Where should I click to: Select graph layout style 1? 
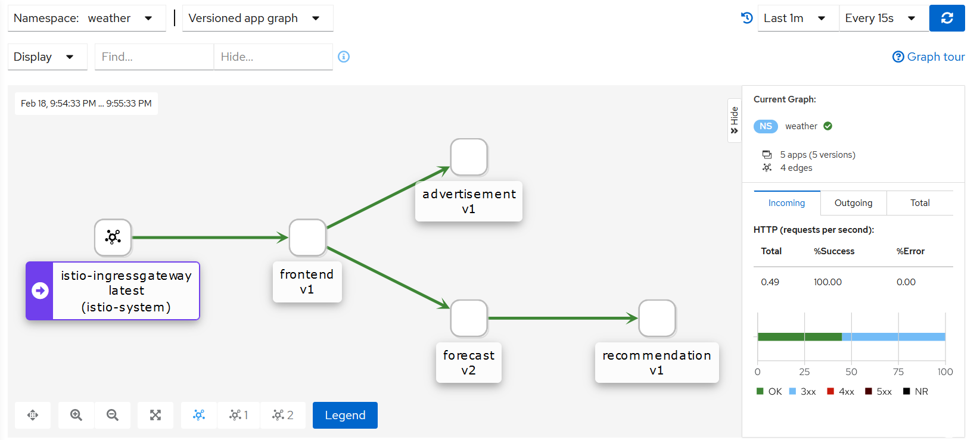pos(238,415)
